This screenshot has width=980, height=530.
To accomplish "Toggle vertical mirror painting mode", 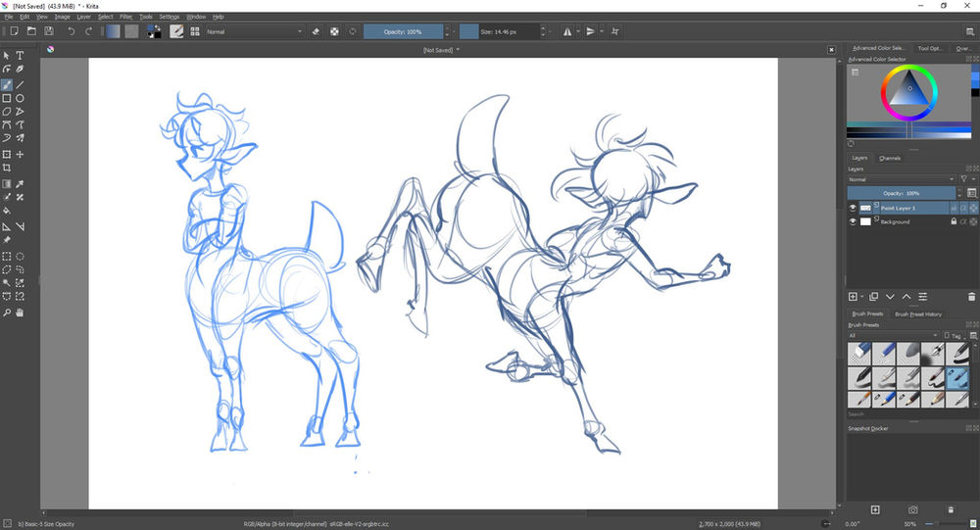I will coord(591,31).
